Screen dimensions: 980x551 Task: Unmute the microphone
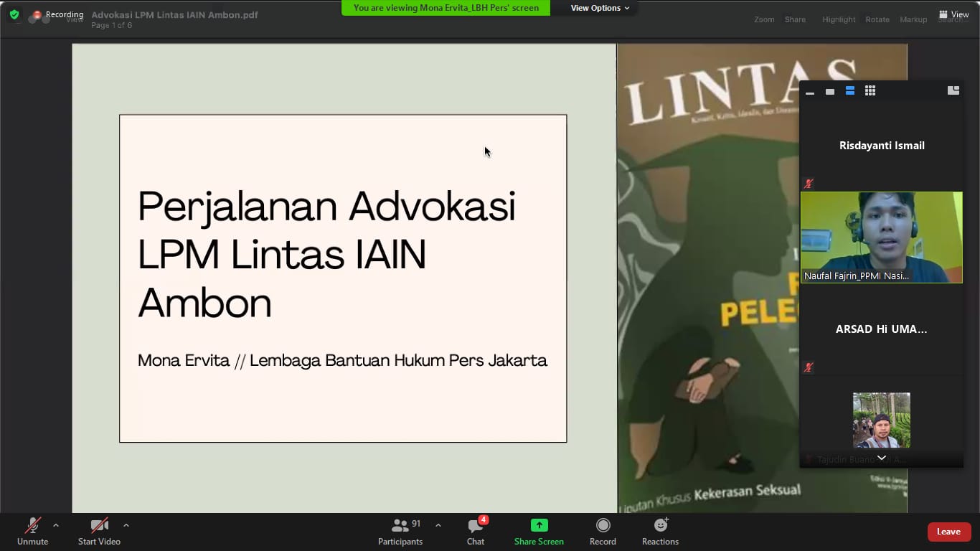click(32, 532)
